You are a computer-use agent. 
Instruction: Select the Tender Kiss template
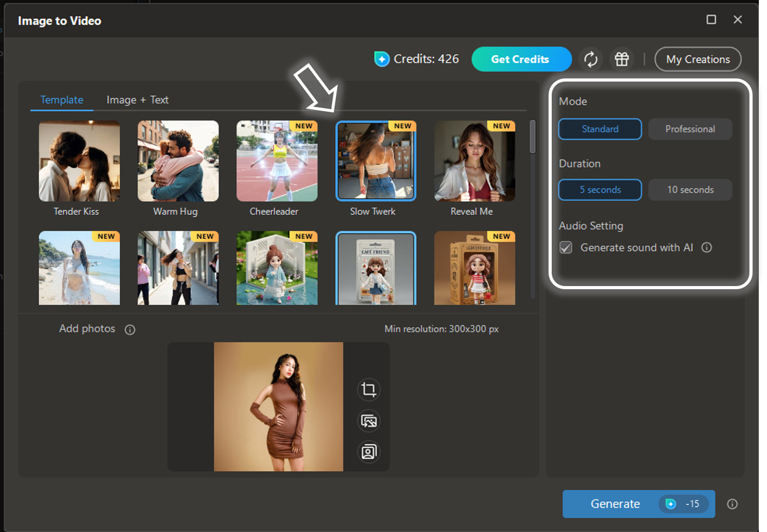pos(79,161)
